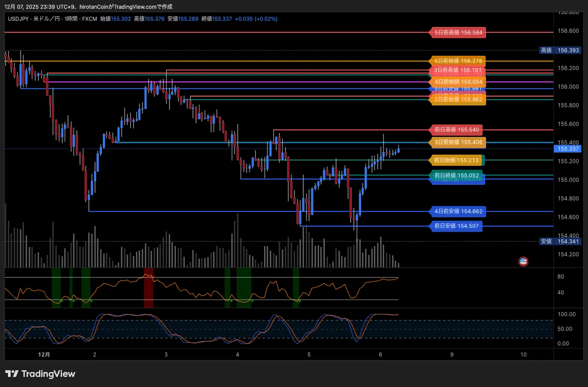Click the 高値155.376 value in header
Viewport: 588px width, 387px height.
point(149,19)
